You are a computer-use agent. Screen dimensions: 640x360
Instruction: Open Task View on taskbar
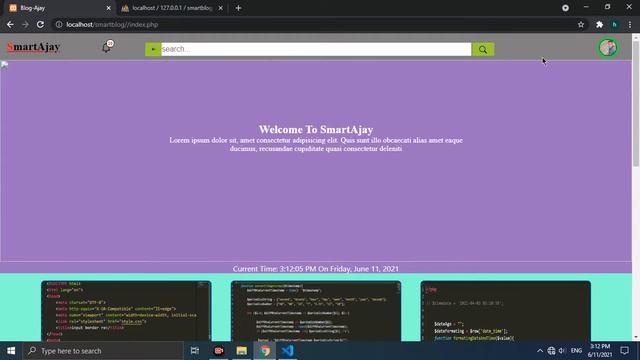point(195,351)
